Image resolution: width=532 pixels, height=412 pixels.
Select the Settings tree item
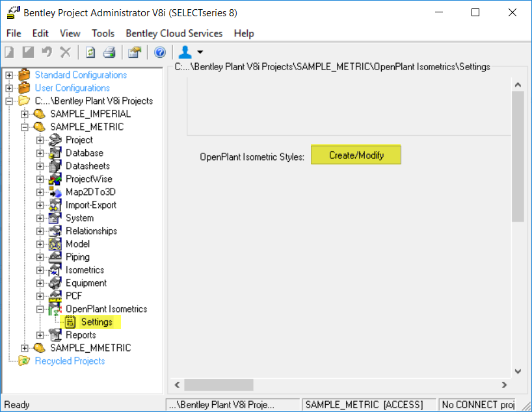pos(97,322)
